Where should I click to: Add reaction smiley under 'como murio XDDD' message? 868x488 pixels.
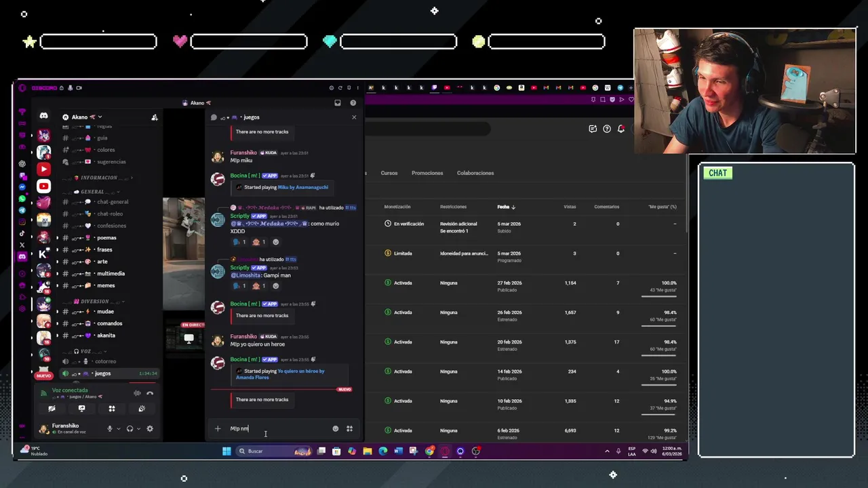click(275, 242)
